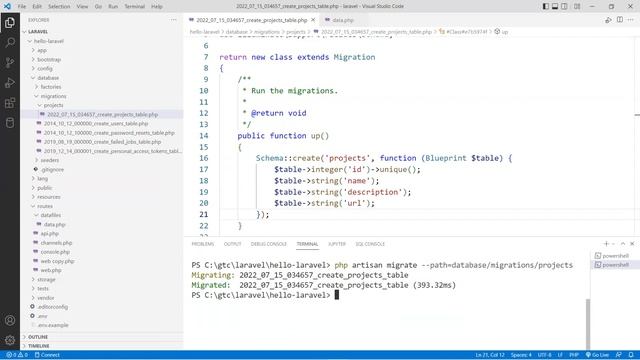Open the database SQL tools icon

point(10,122)
